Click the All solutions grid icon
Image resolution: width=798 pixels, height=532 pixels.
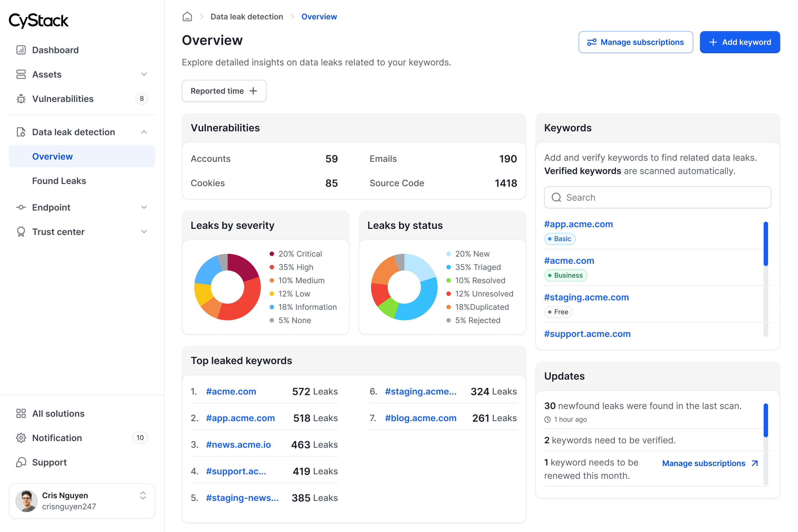point(21,414)
